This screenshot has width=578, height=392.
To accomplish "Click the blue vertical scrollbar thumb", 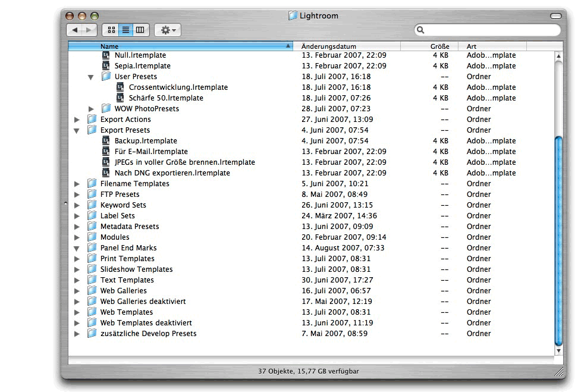I will pos(558,241).
